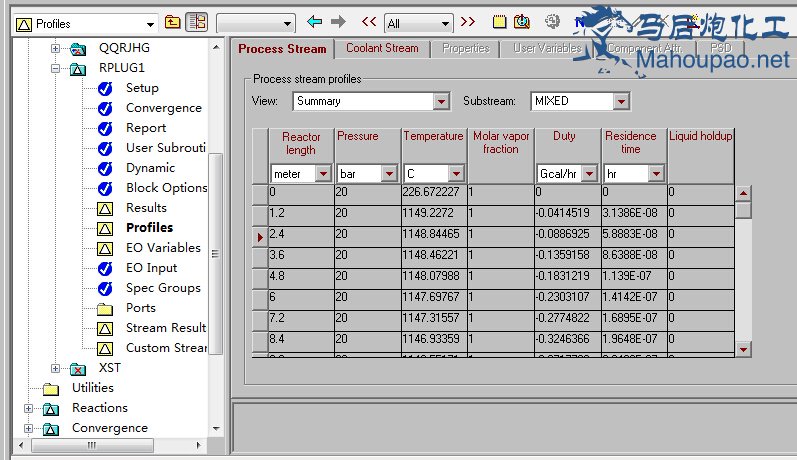
Task: Click the status check icon in the toolbar
Action: click(x=522, y=22)
